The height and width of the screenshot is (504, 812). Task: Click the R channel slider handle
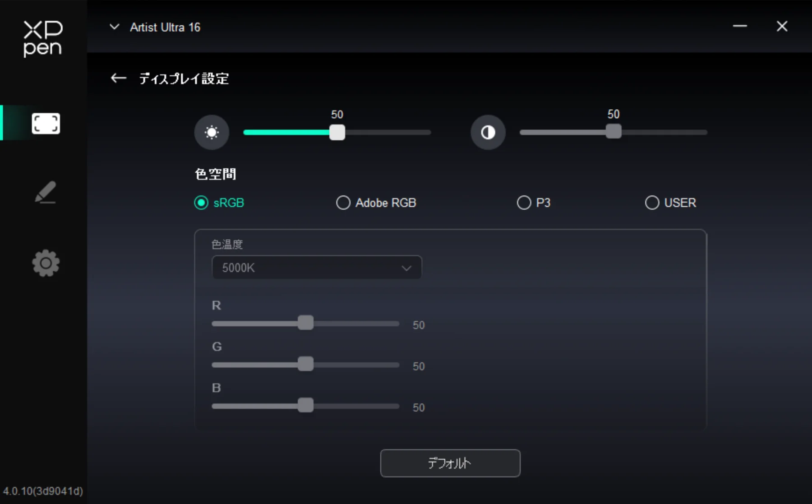[305, 323]
